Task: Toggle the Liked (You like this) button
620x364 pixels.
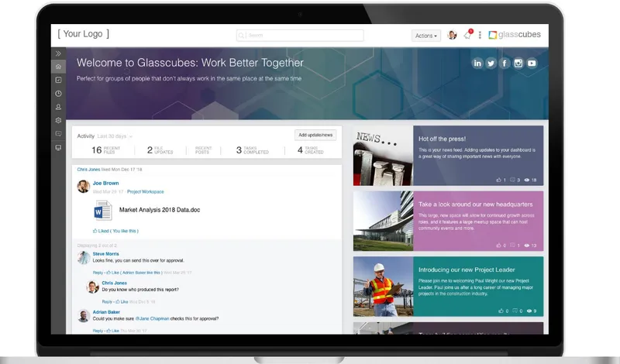Action: tap(115, 231)
